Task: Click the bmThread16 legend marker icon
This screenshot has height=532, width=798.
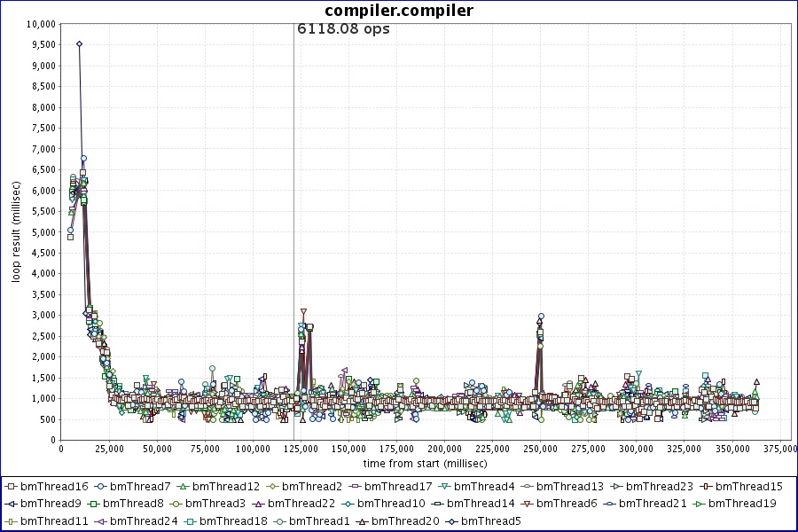Action: (11, 487)
